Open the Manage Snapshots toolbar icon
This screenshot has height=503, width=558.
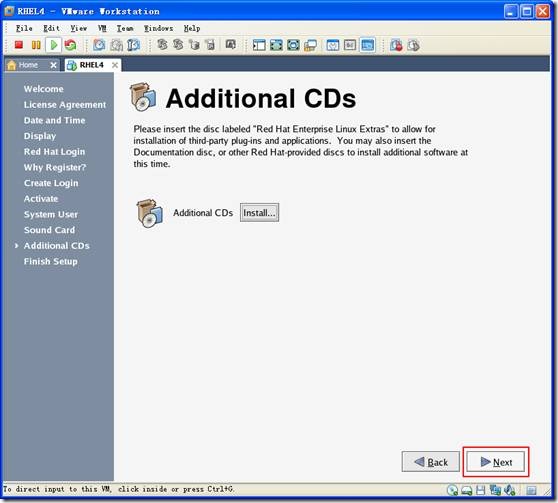(133, 45)
